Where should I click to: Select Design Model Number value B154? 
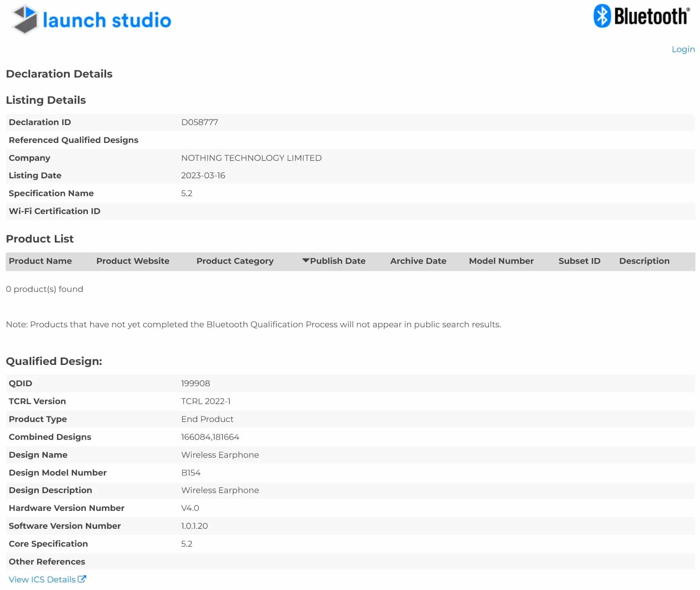click(x=191, y=473)
